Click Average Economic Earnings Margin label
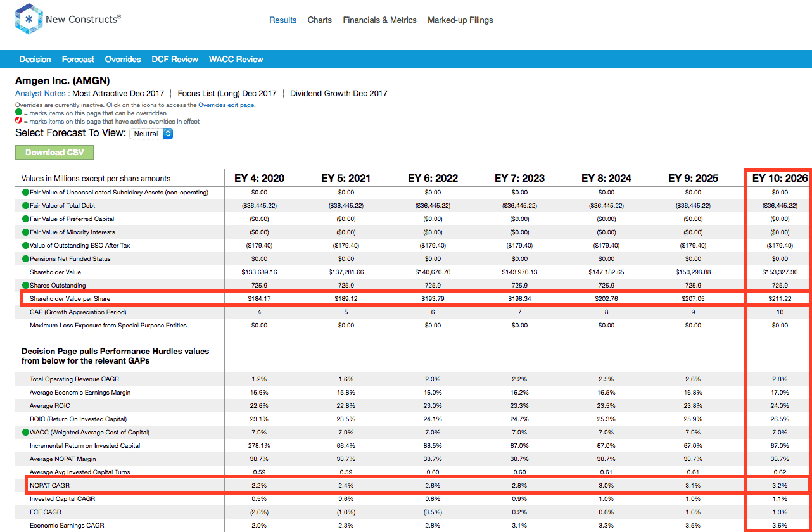812x532 pixels. click(x=80, y=392)
